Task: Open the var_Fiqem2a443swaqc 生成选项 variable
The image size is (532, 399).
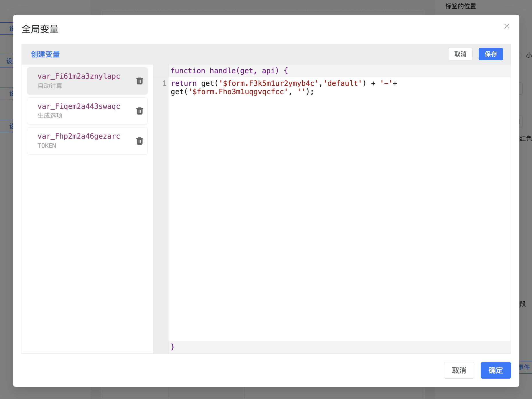Action: click(79, 111)
